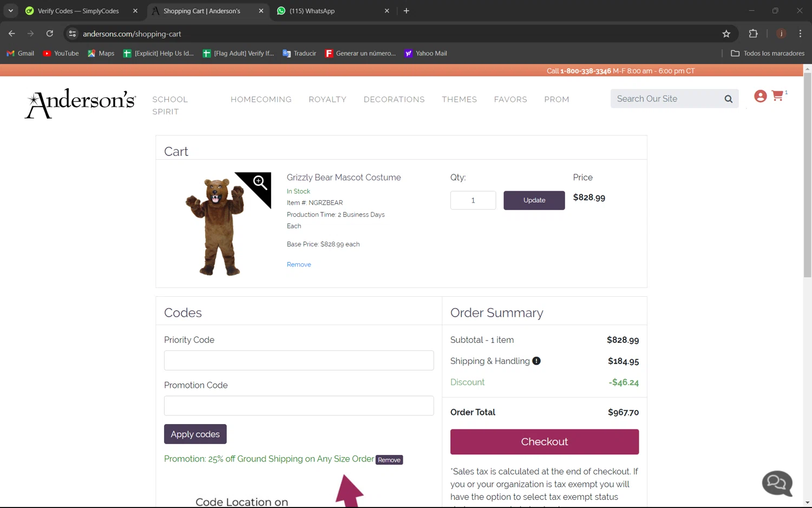Click Update quantity button
This screenshot has height=508, width=812.
534,200
